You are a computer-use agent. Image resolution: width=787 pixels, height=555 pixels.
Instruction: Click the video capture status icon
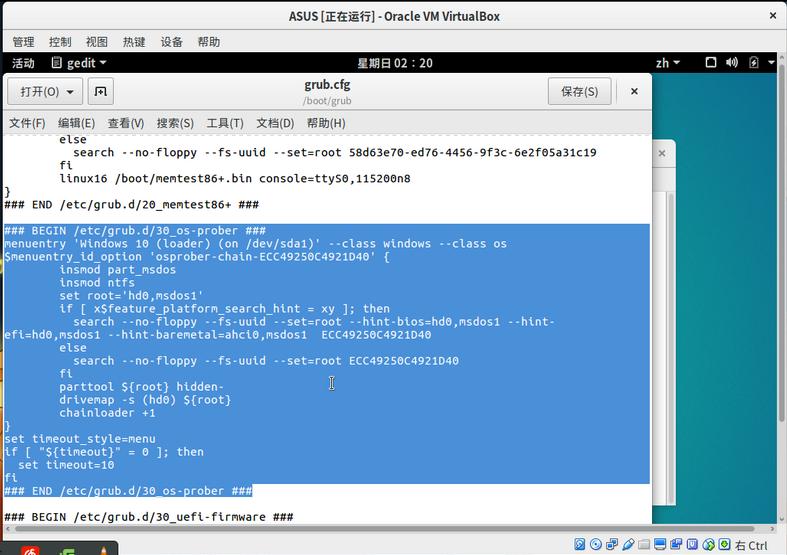pyautogui.click(x=676, y=544)
